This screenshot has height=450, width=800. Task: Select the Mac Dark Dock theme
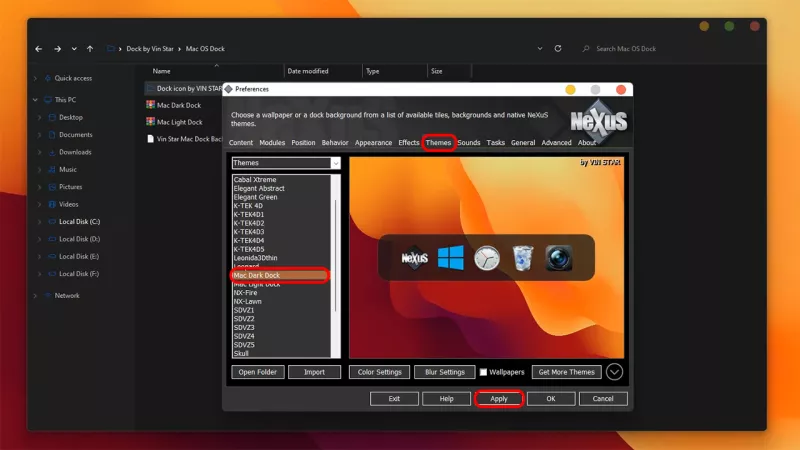280,276
